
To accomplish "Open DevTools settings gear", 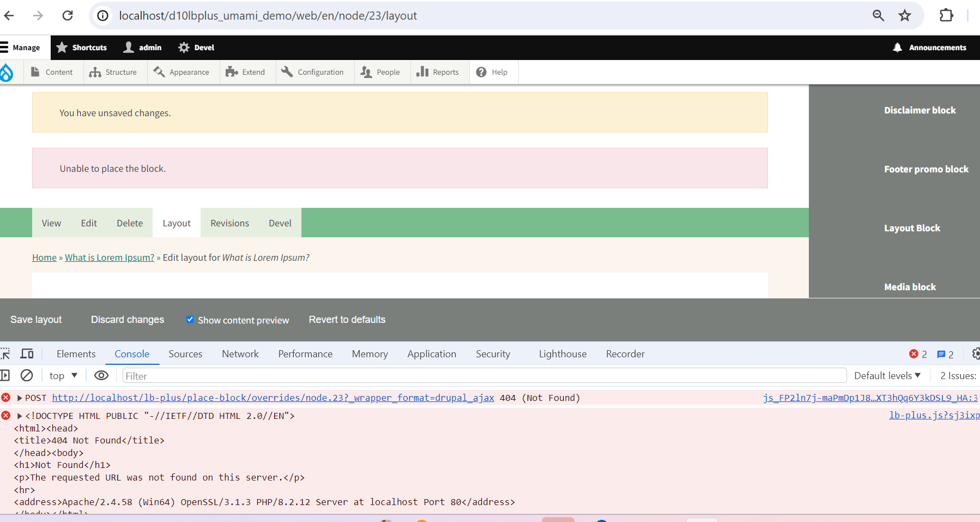I will point(975,353).
